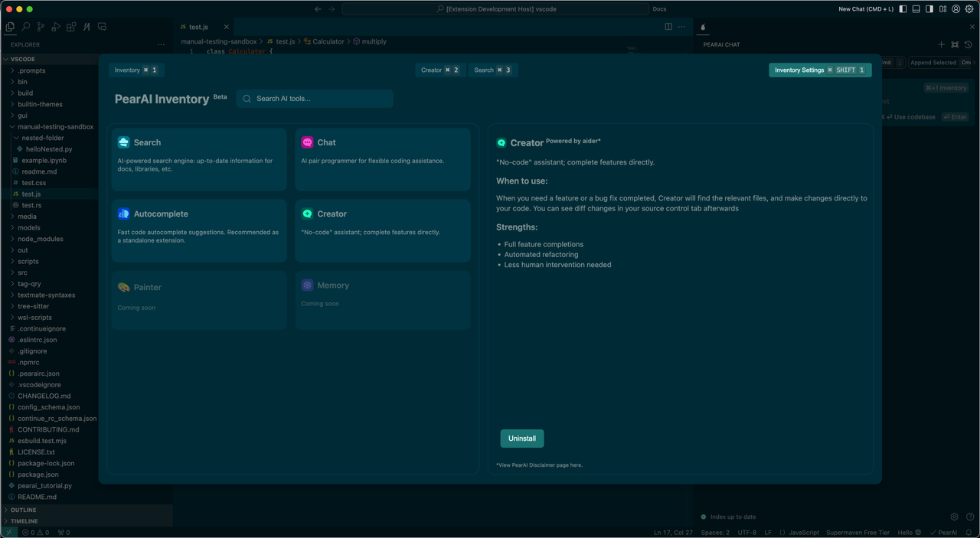Click New Chat (CMD + L)
980x538 pixels.
click(866, 9)
